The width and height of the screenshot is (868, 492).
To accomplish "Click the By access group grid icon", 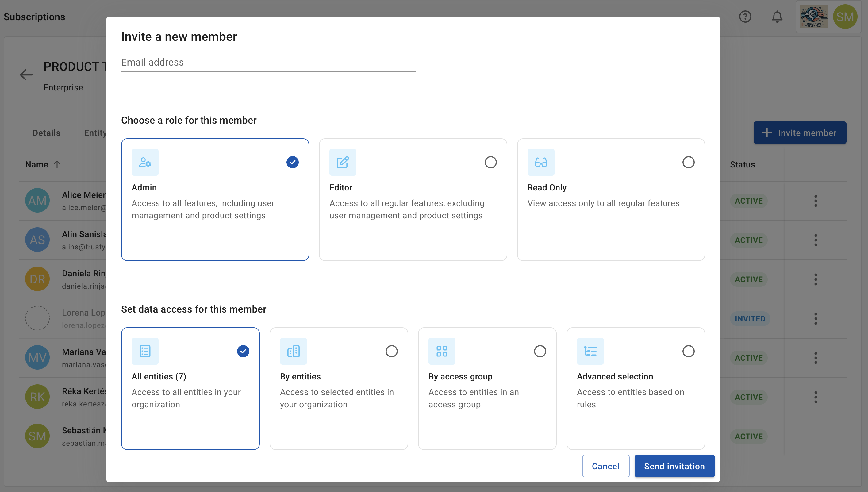I will point(442,351).
